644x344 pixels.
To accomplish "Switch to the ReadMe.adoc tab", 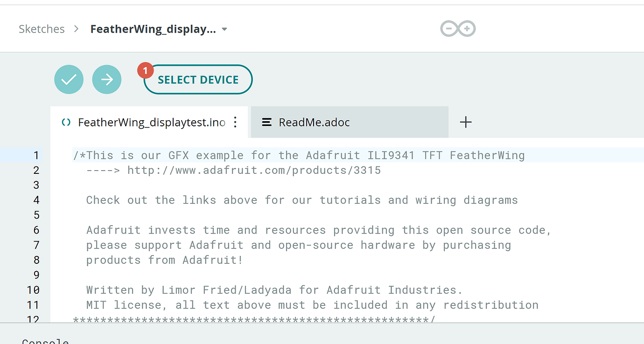I will 314,122.
